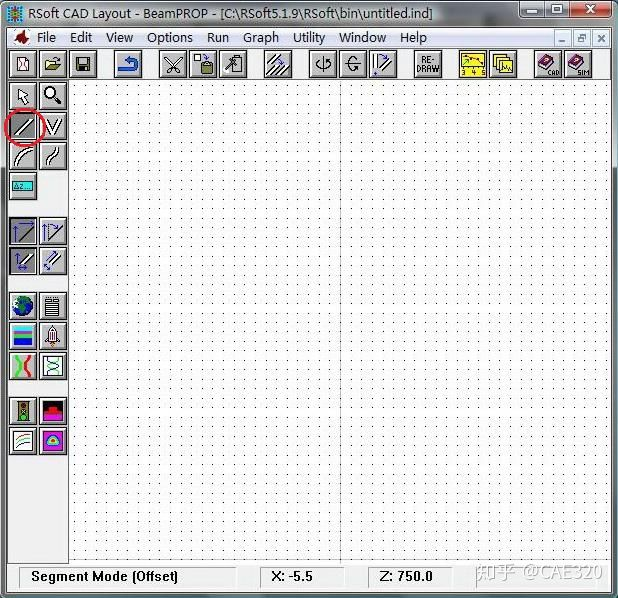Click the counterclockwise rotate toolbar icon
The height and width of the screenshot is (598, 618).
pos(323,64)
